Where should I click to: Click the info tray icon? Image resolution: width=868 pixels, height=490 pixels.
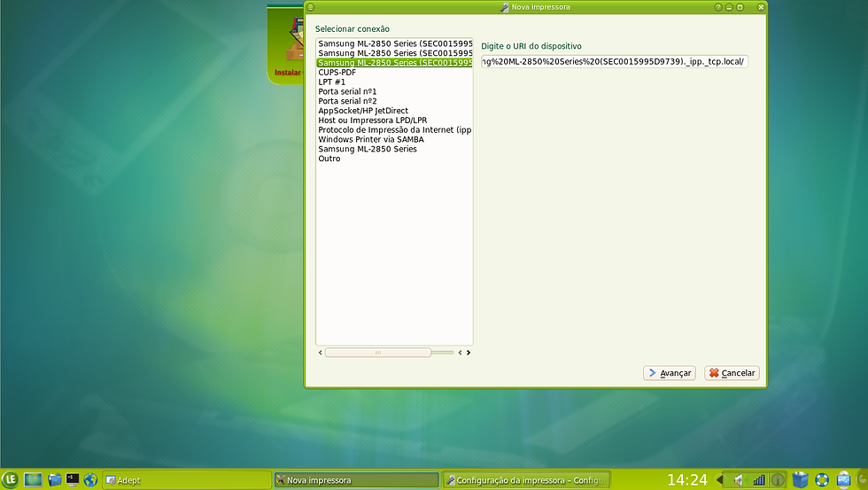point(778,480)
